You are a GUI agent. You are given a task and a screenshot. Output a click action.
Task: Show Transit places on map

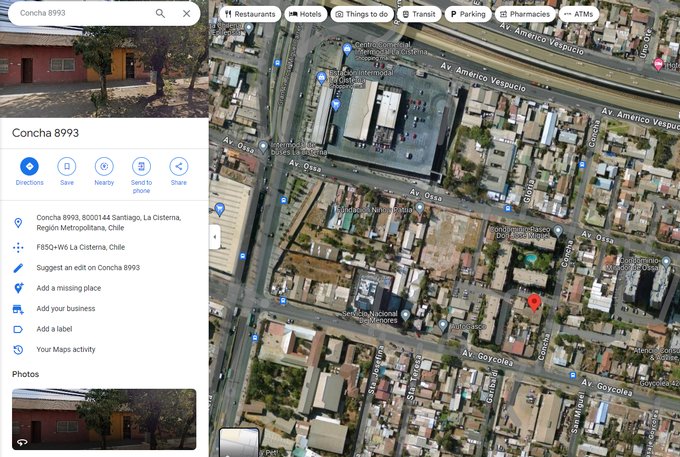418,14
